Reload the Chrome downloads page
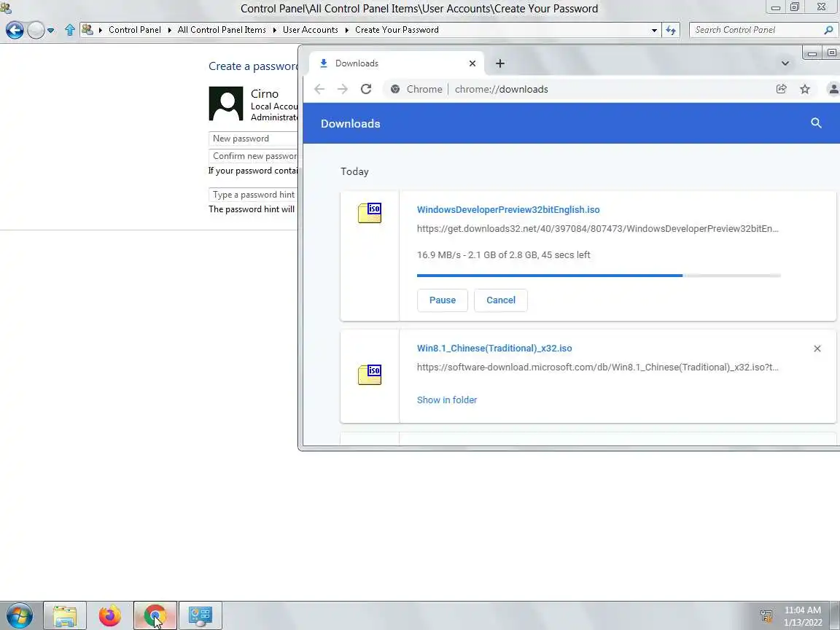This screenshot has height=630, width=840. (366, 89)
